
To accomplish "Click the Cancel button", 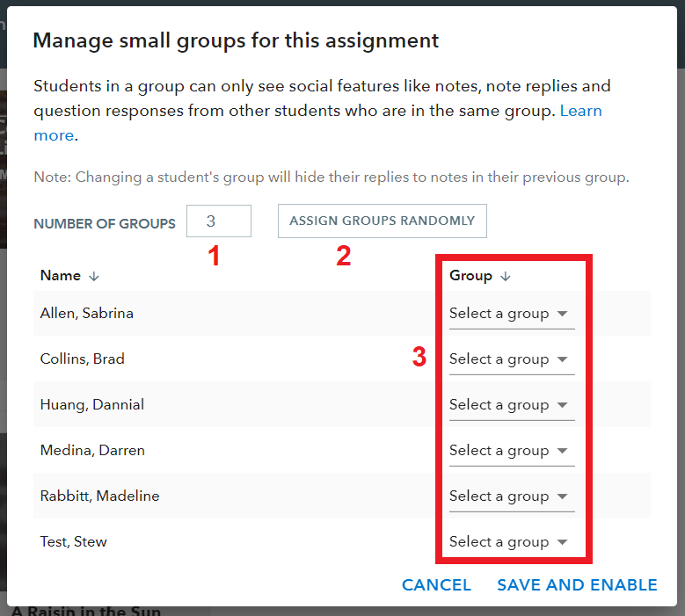I will tap(436, 585).
